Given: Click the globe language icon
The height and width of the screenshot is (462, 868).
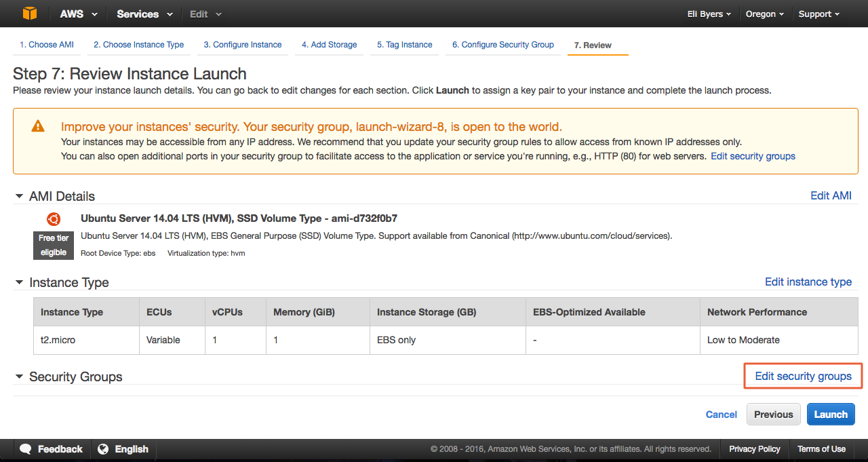Looking at the screenshot, I should tap(103, 449).
